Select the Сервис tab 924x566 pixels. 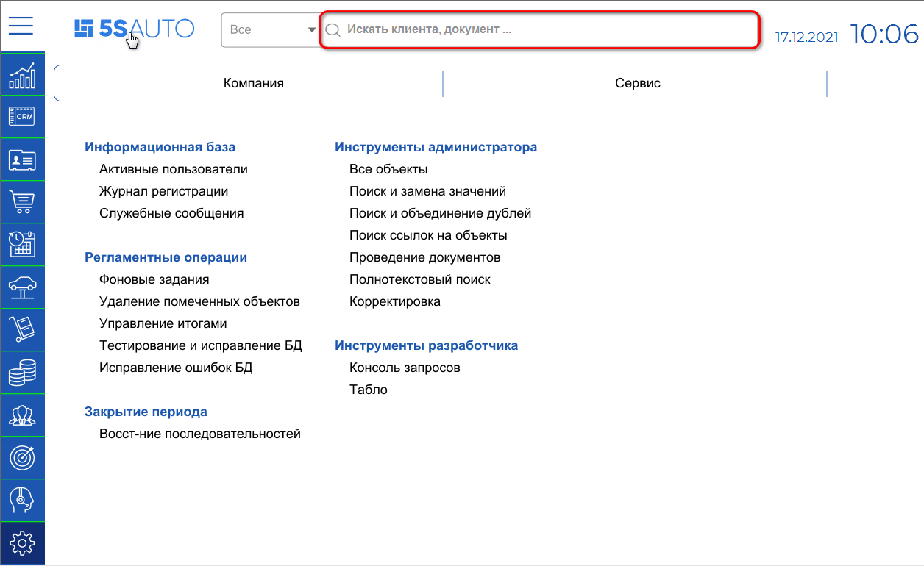pyautogui.click(x=637, y=83)
